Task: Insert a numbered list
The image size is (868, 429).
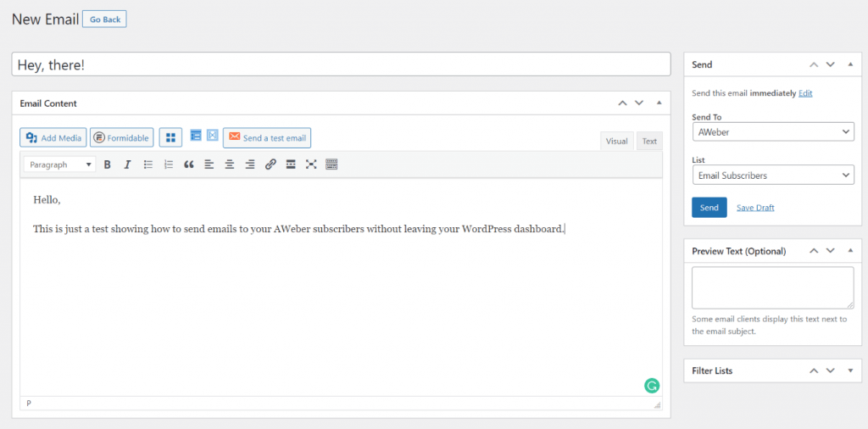Action: point(169,164)
